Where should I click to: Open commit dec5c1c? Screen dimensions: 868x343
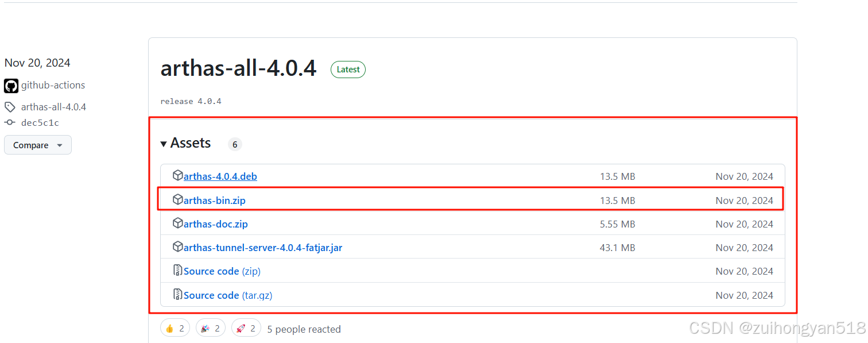(x=40, y=122)
